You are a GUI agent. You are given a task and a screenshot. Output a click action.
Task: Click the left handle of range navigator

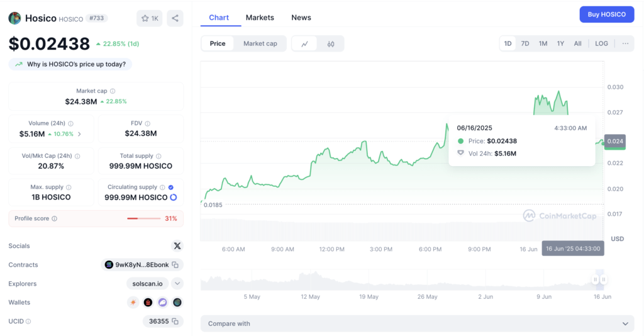point(595,280)
